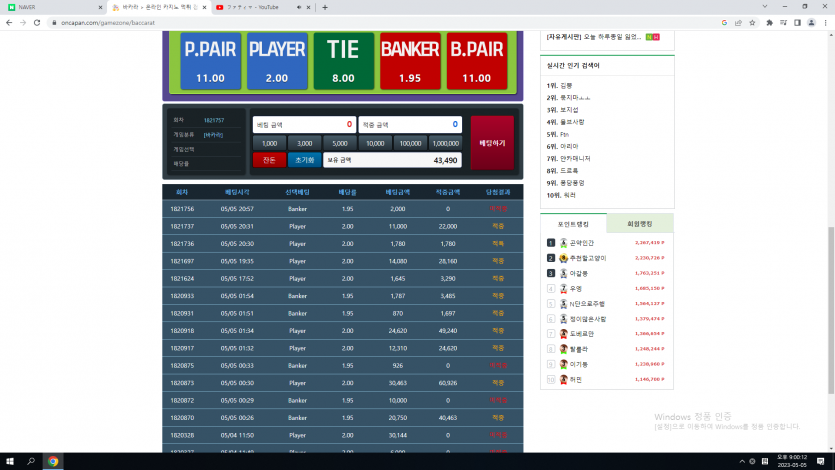Bet on the PLAYER 2.00 tile

click(x=277, y=61)
